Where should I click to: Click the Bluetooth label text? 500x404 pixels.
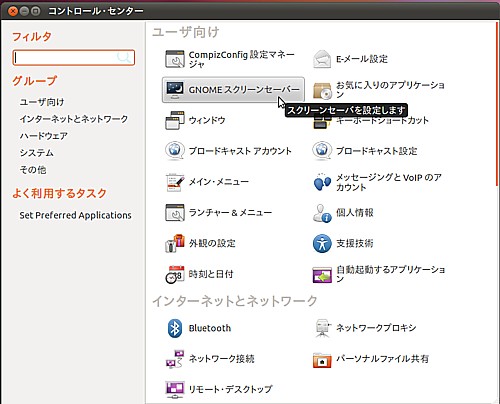point(210,328)
